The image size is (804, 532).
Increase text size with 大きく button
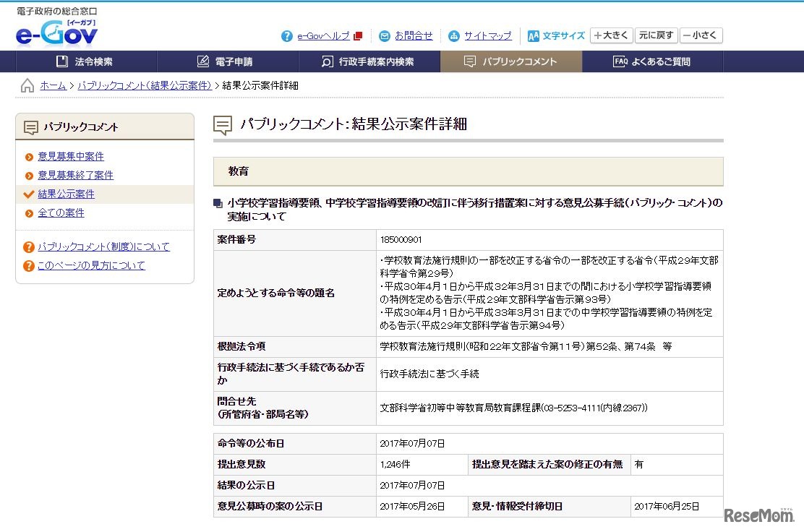611,35
